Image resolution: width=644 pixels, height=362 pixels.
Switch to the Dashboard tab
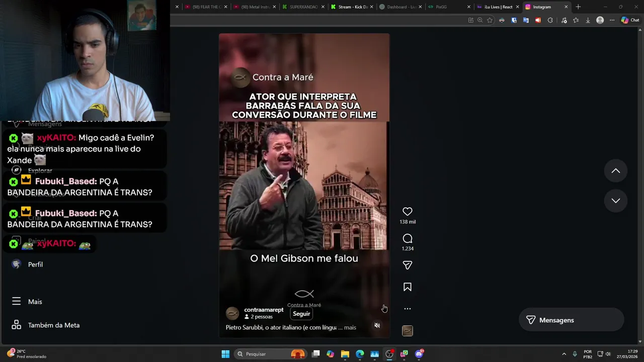point(400,7)
